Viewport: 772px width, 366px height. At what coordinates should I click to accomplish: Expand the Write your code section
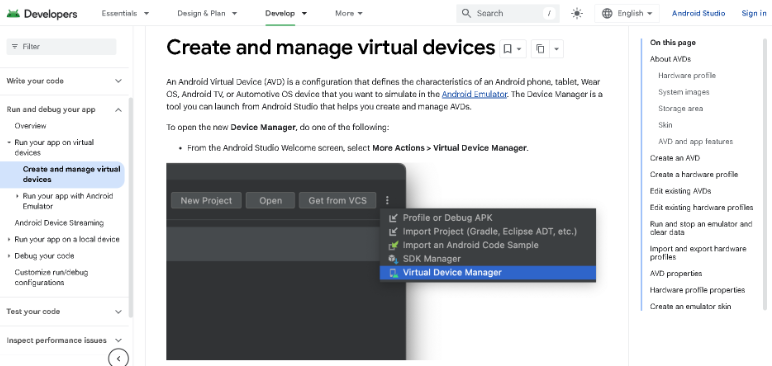64,81
